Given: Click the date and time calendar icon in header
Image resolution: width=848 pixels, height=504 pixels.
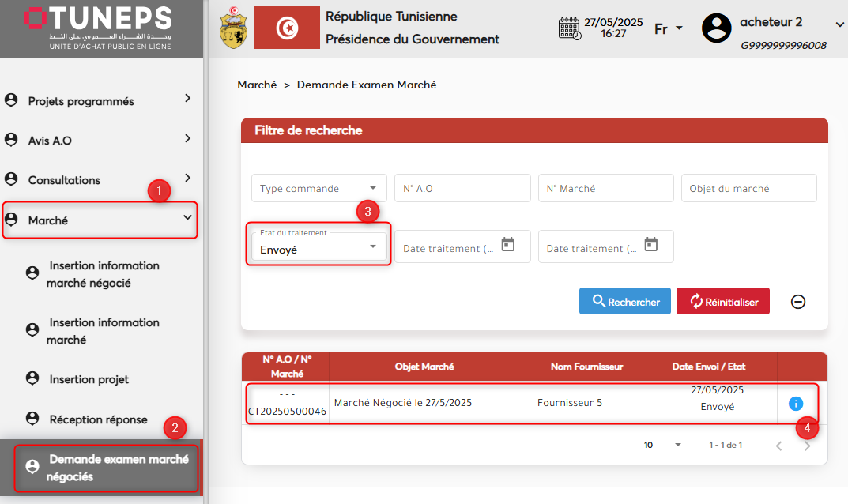Looking at the screenshot, I should (x=569, y=28).
